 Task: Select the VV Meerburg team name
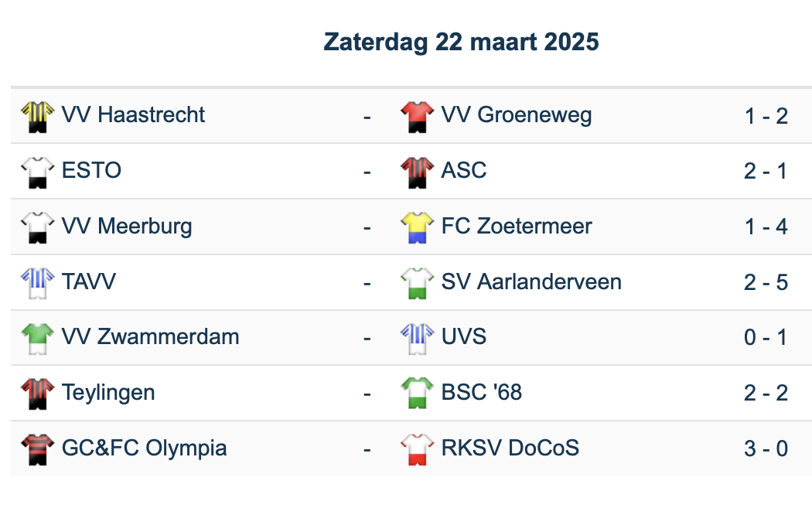(x=127, y=227)
